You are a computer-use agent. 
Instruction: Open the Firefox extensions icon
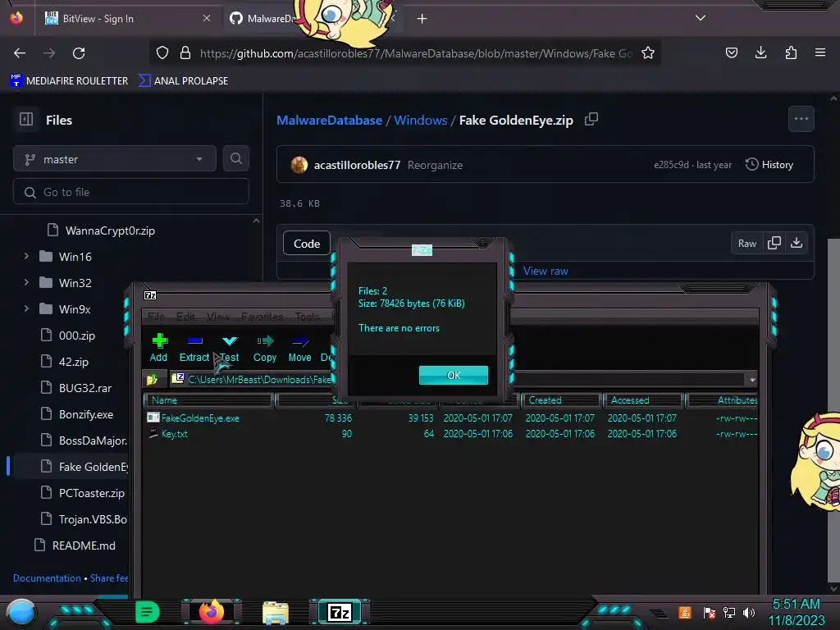click(791, 52)
